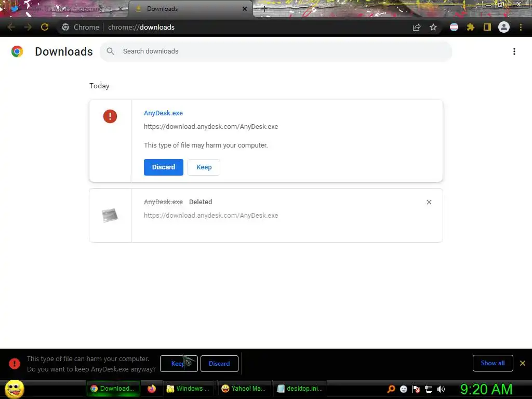The width and height of the screenshot is (532, 399).
Task: Share this page icon in address bar
Action: tap(417, 27)
